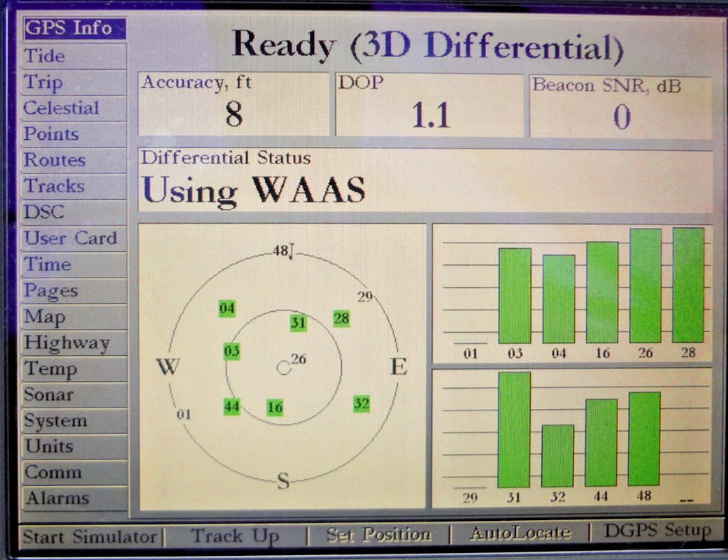Click the Start Simulator soft key
Viewport: 728px width, 560px height.
[90, 537]
